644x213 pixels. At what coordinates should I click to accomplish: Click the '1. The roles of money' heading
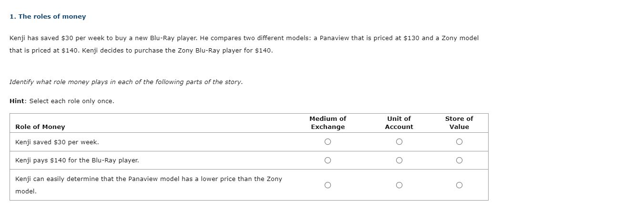pos(48,17)
